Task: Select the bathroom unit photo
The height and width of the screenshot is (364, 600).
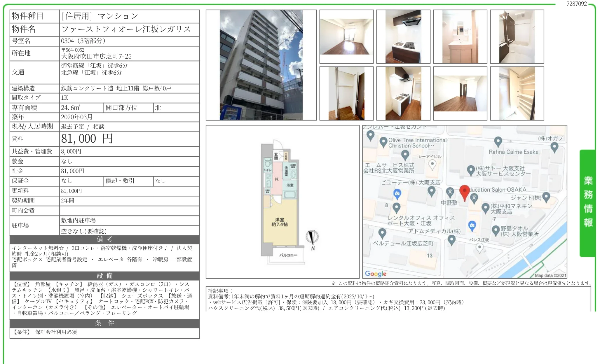Action: point(517,36)
